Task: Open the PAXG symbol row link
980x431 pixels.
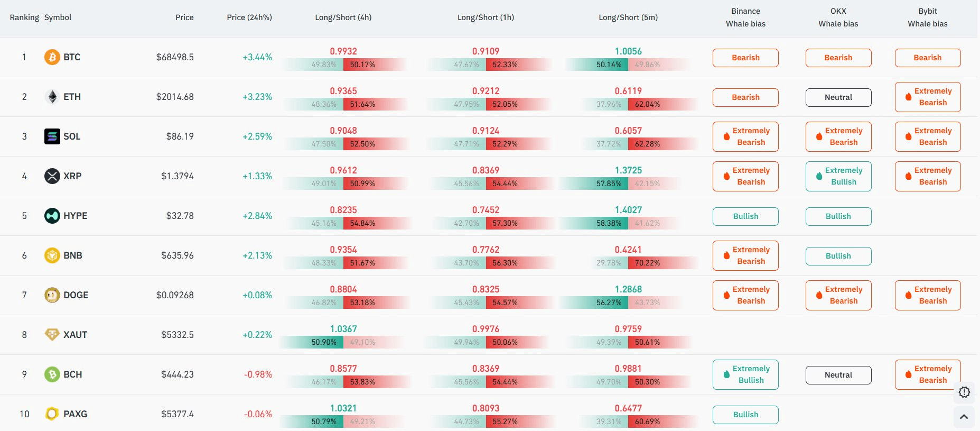Action: click(x=75, y=414)
